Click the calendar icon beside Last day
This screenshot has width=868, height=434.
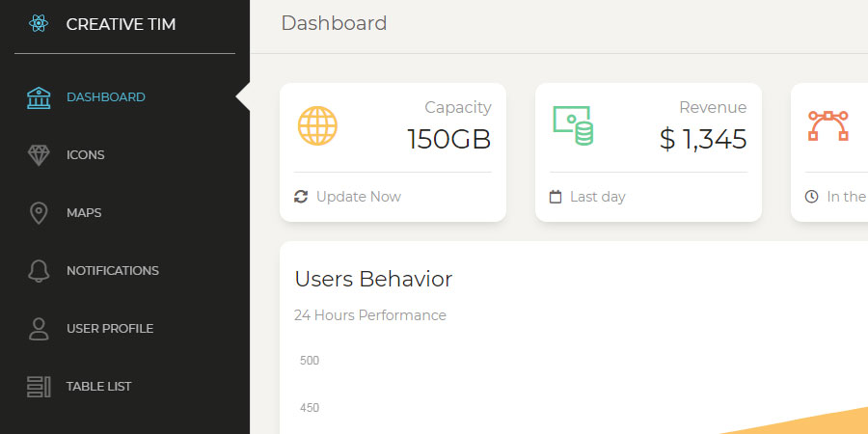[556, 197]
